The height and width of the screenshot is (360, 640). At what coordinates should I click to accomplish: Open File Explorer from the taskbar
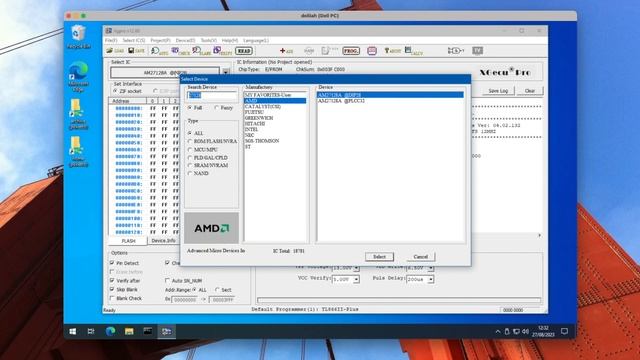click(x=129, y=331)
